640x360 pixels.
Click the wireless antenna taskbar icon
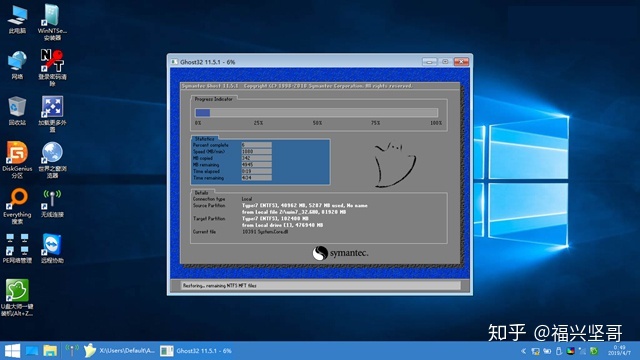coord(72,350)
